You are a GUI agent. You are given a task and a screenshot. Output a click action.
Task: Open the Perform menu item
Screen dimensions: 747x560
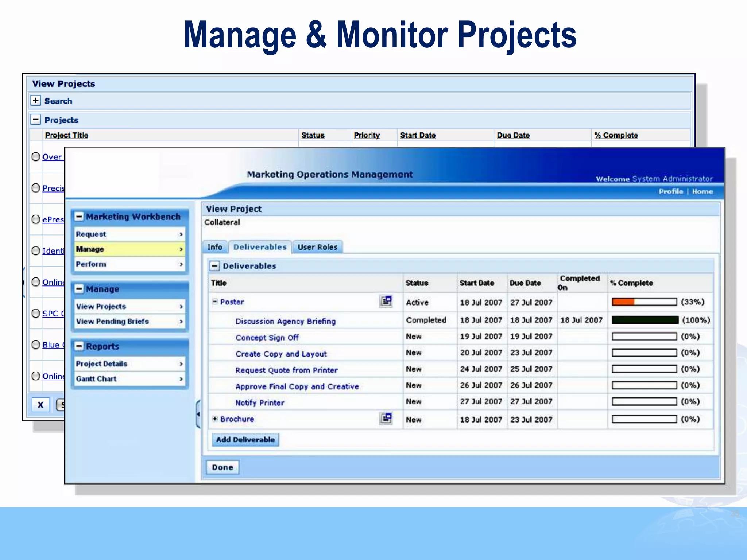(129, 264)
